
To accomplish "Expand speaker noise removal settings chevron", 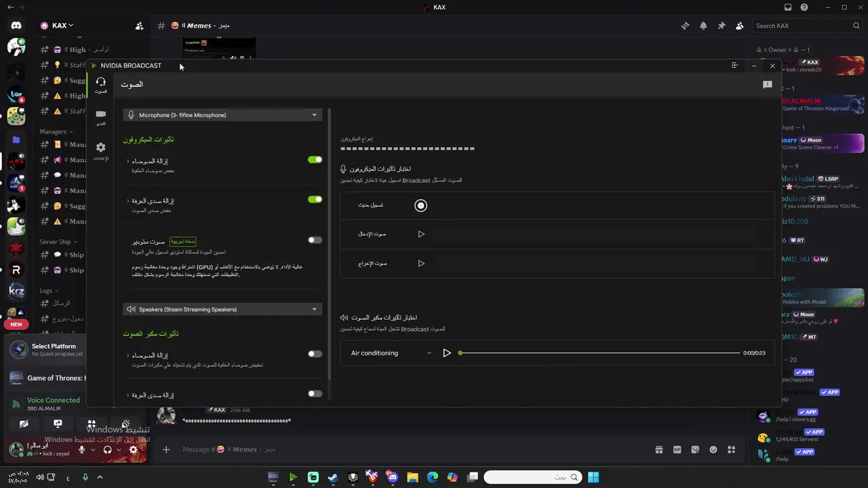I will coord(127,355).
